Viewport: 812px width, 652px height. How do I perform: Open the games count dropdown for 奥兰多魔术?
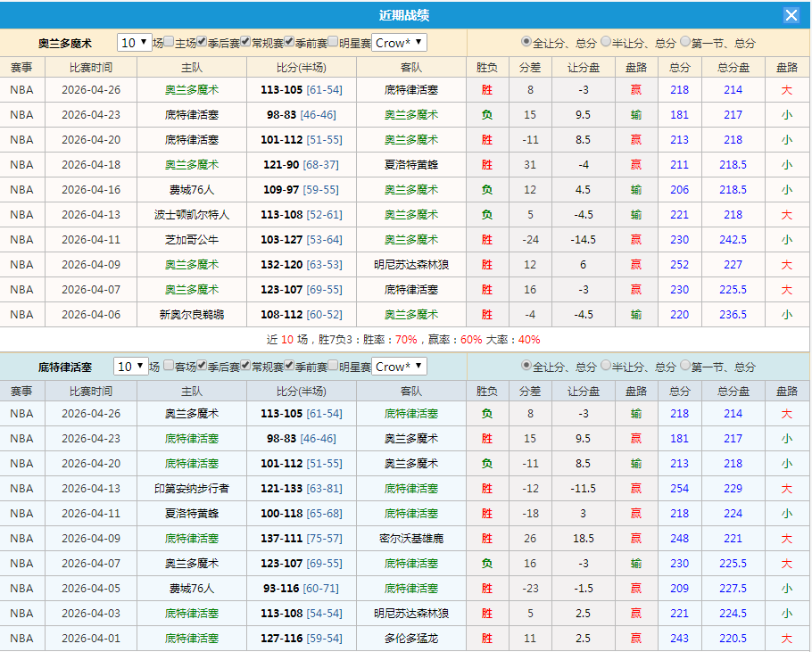[x=134, y=41]
